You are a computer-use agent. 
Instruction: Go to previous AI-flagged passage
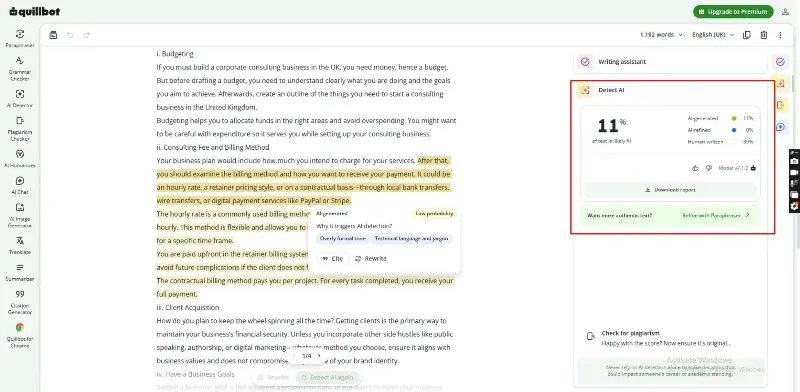click(x=294, y=356)
